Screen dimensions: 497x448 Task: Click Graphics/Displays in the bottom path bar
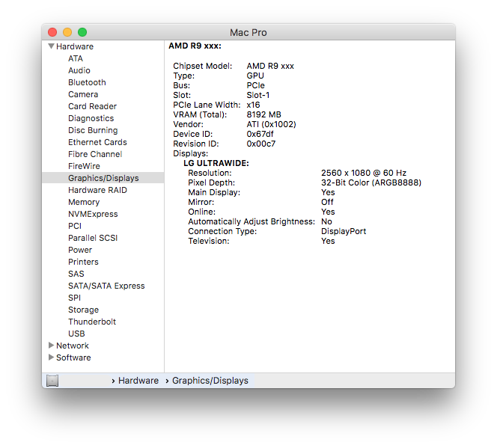tap(210, 381)
